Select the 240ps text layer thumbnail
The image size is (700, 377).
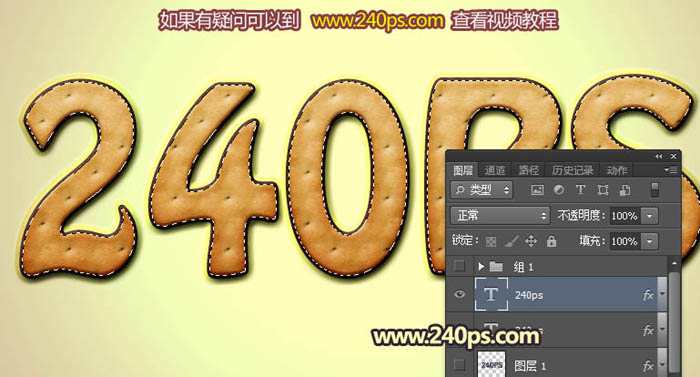pos(491,294)
